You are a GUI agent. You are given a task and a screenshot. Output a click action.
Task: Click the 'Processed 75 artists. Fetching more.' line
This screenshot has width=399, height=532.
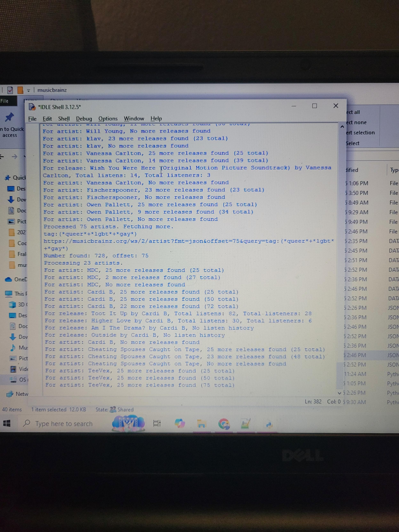tap(108, 227)
